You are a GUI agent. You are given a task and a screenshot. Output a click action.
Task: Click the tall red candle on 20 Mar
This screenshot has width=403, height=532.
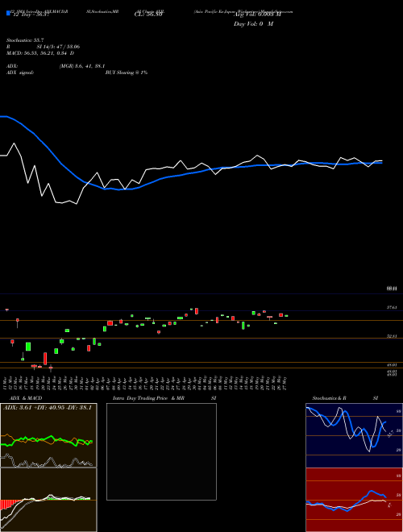coord(45,358)
